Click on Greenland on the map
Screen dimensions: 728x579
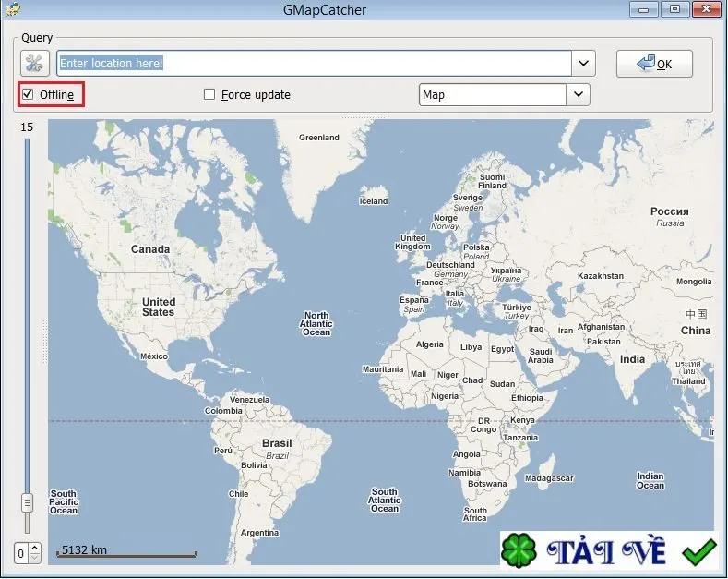pos(319,138)
